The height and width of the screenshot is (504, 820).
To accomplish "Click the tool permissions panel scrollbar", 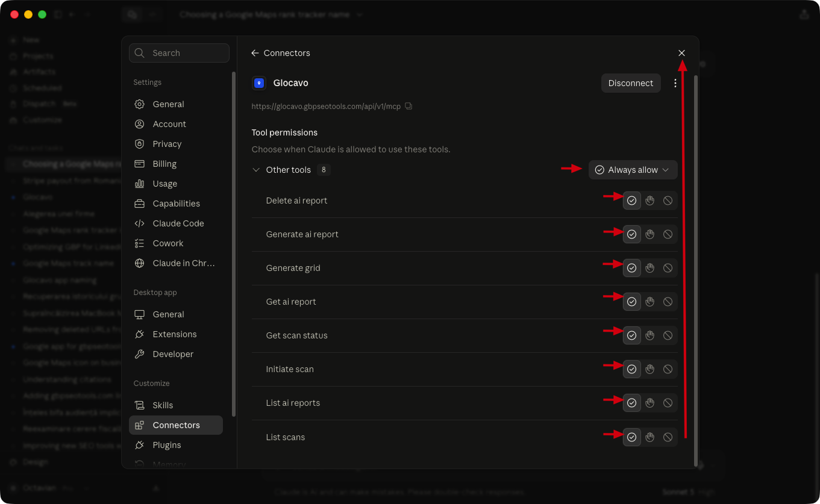I will tap(696, 271).
